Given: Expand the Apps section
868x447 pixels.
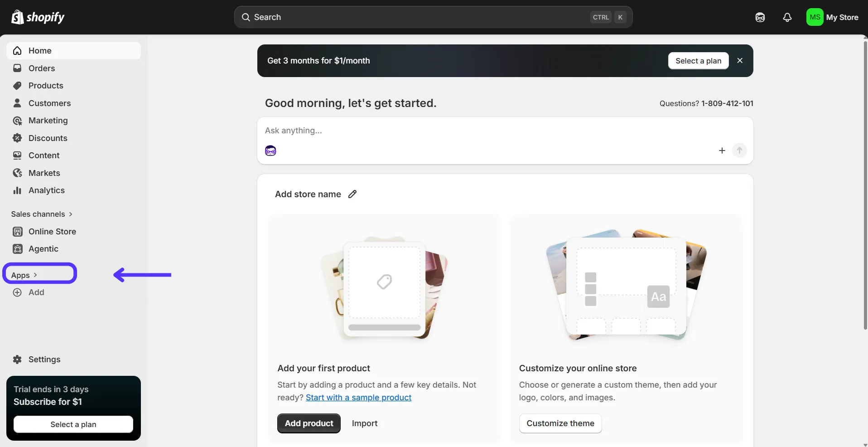Looking at the screenshot, I should pos(24,275).
